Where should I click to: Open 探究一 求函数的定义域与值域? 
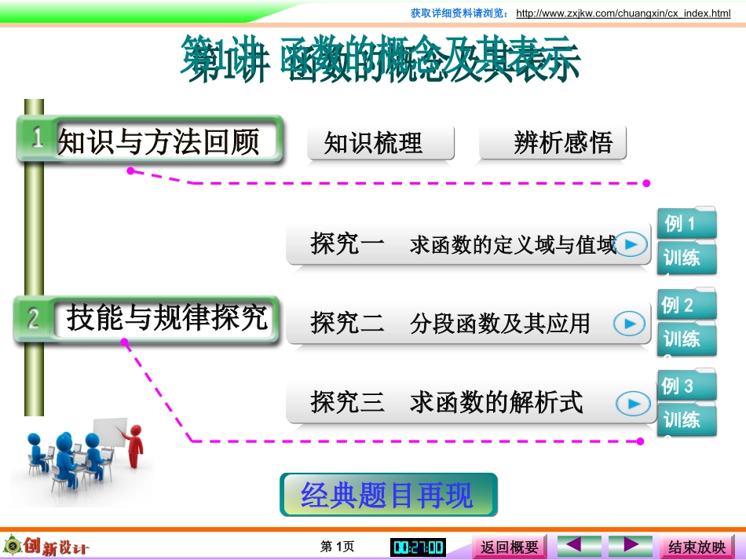pos(469,243)
